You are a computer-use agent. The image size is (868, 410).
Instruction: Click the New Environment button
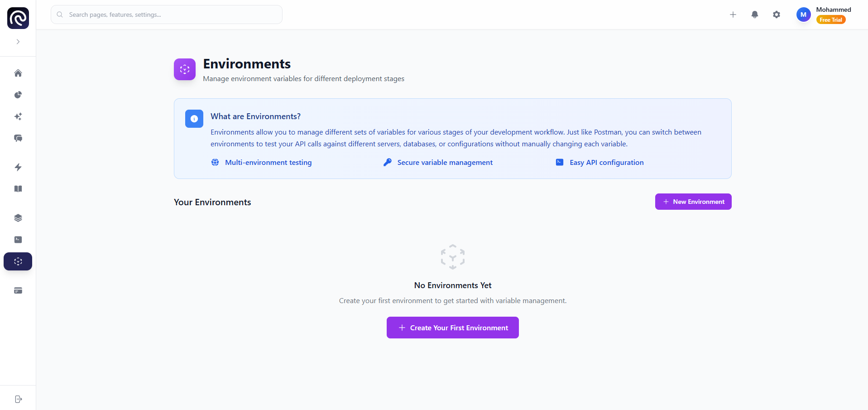tap(693, 202)
